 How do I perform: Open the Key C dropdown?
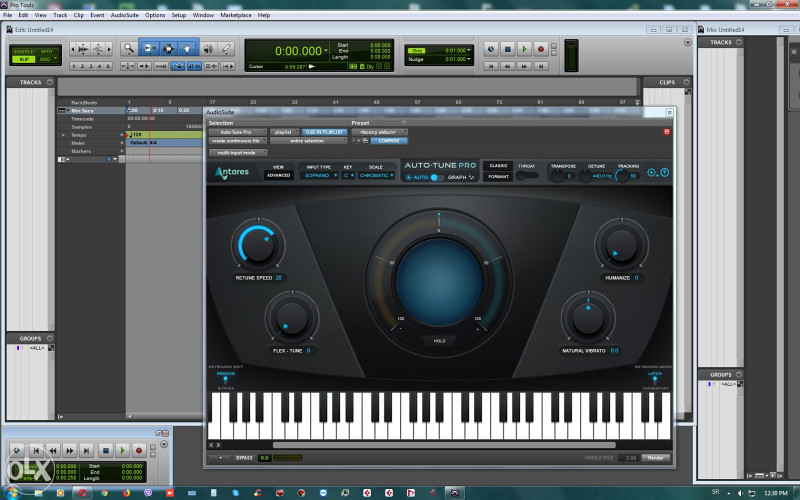click(348, 176)
